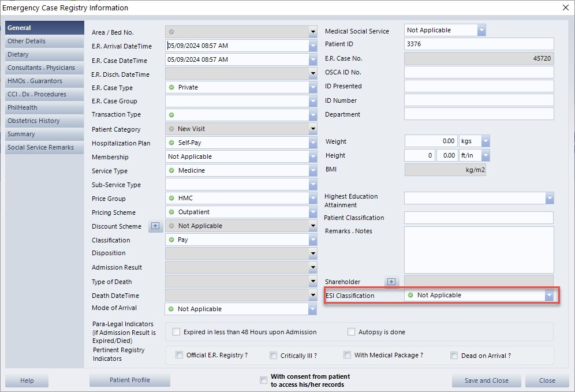Click green check icon in Service Type field
Screen dimensions: 575x392
pos(171,170)
